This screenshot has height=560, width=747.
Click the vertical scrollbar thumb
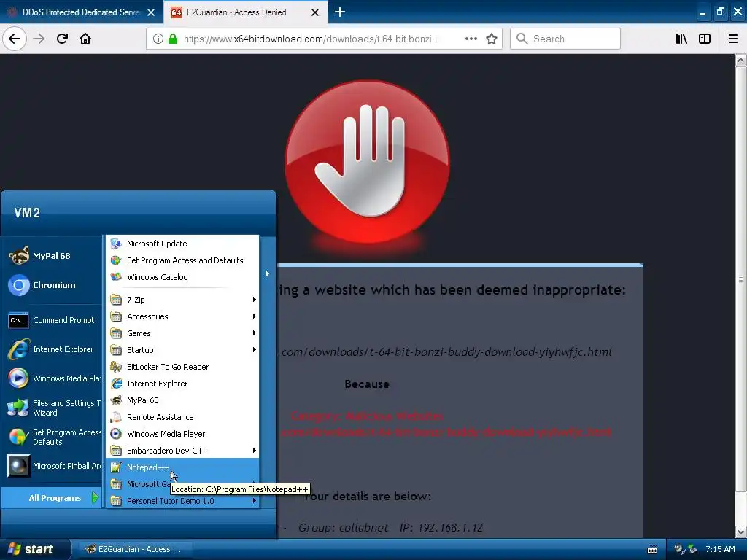(x=741, y=279)
